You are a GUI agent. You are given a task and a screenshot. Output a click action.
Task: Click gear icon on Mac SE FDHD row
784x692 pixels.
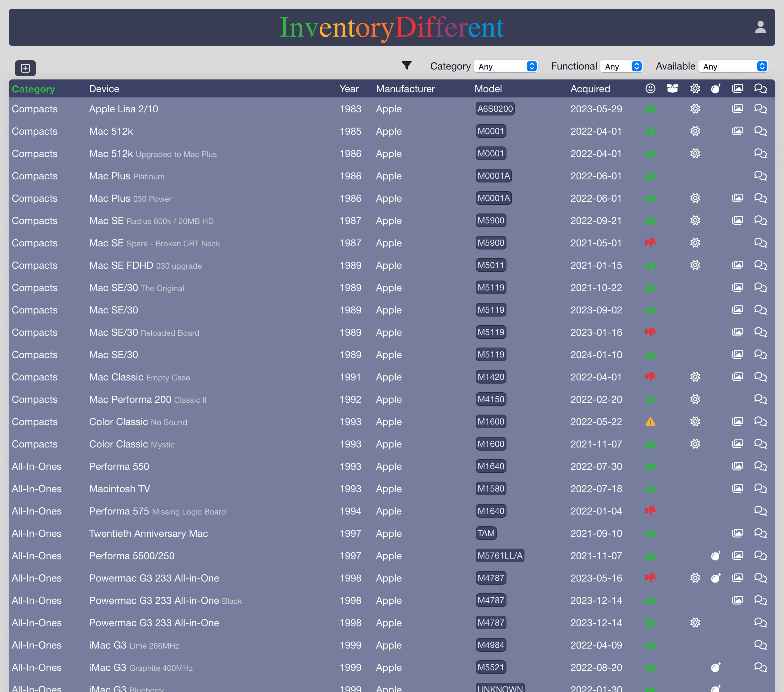[695, 265]
